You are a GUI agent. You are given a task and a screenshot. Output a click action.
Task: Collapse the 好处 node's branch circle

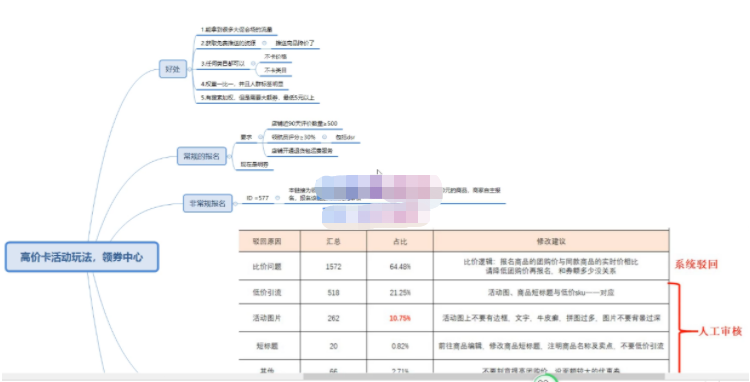coord(190,69)
